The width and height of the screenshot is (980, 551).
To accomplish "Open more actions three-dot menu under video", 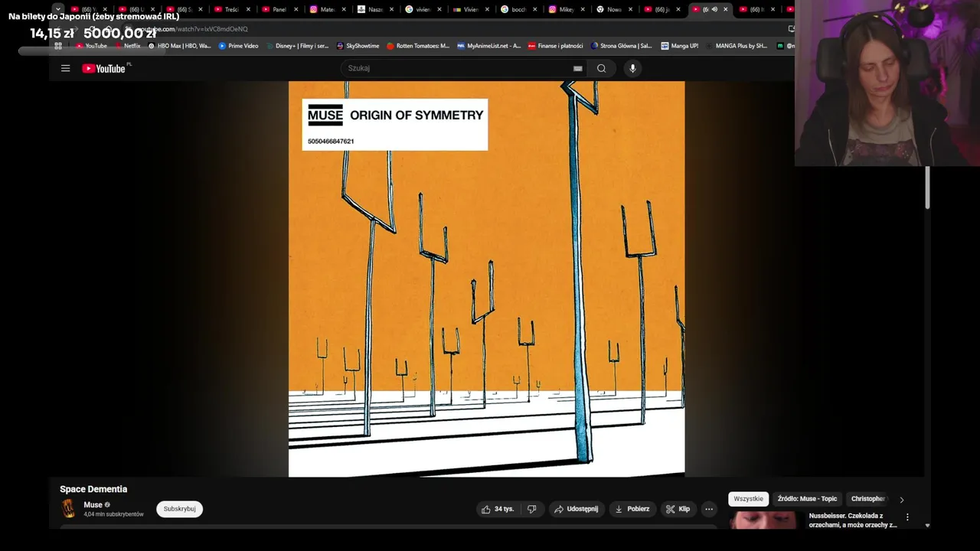I will click(x=709, y=509).
